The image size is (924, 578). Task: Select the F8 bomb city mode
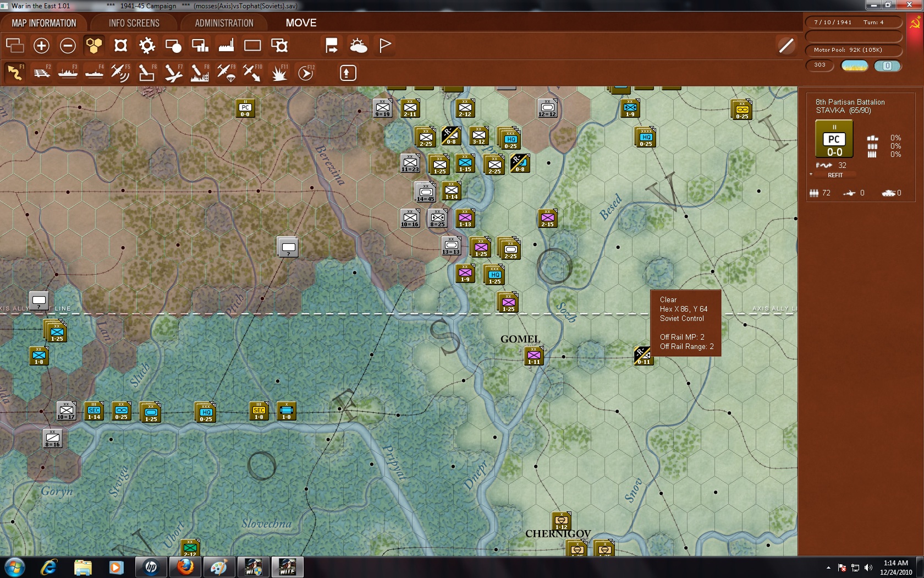click(x=200, y=73)
